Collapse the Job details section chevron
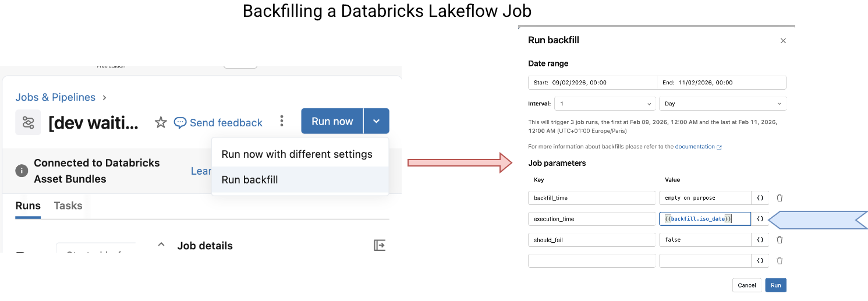Viewport: 868px width, 301px height. click(x=161, y=245)
